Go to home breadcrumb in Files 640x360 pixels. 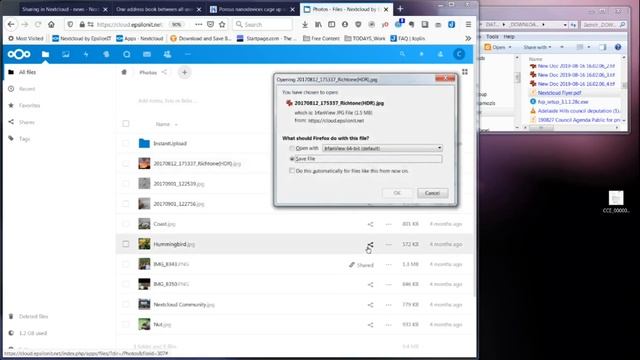124,72
